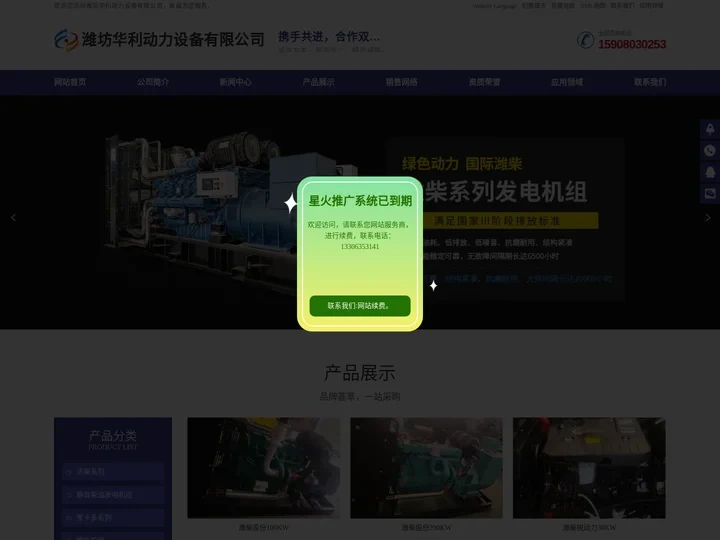720x540 pixels.
Task: Click the company logo icon
Action: pyautogui.click(x=66, y=40)
